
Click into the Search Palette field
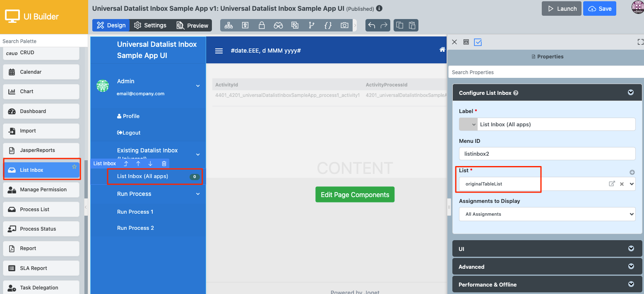(44, 41)
